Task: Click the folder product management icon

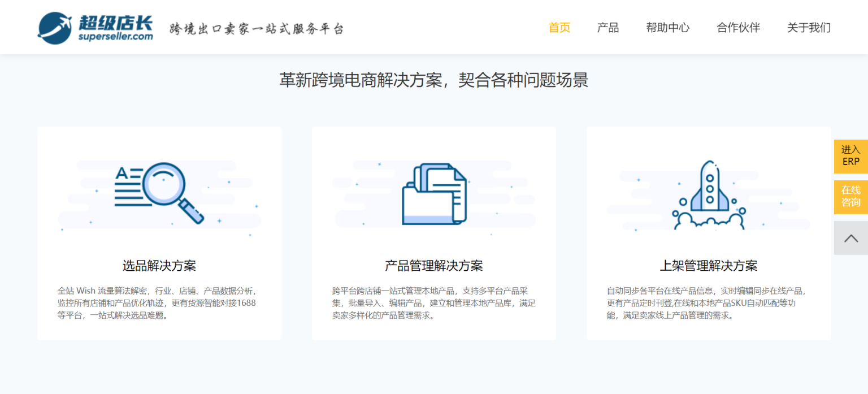Action: pos(434,194)
